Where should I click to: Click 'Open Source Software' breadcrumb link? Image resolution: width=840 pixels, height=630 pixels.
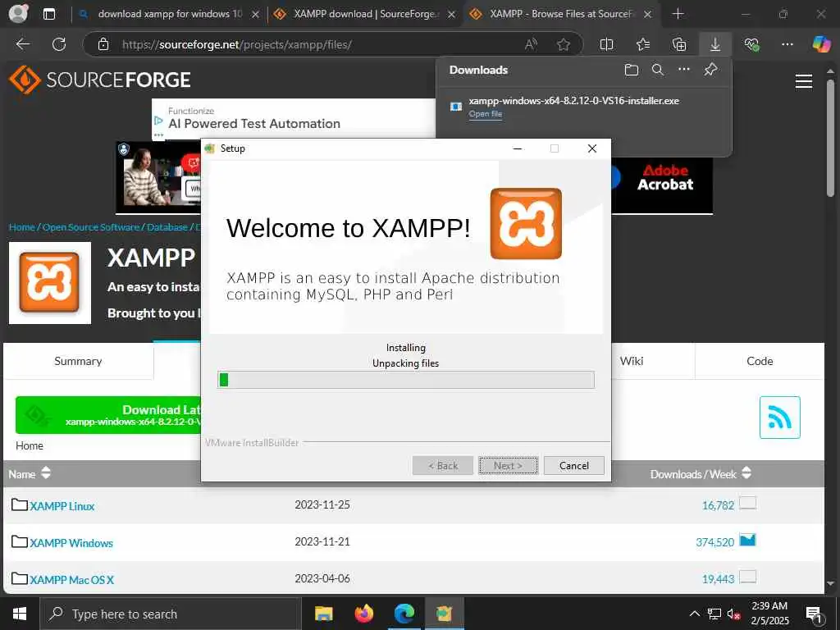(91, 227)
